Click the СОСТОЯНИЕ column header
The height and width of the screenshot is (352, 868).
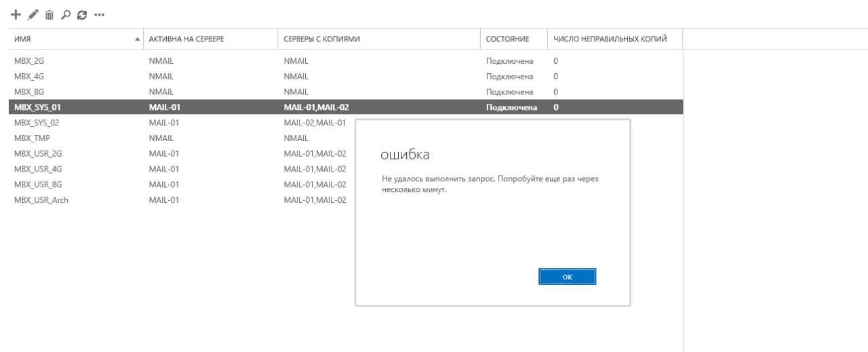pos(514,39)
